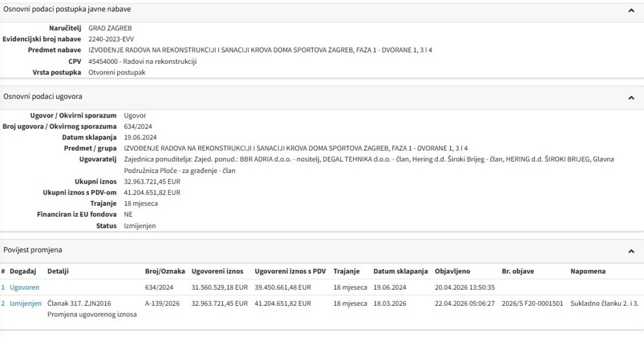The height and width of the screenshot is (338, 644).
Task: Click the Broj/Oznaka column header
Action: pos(165,271)
